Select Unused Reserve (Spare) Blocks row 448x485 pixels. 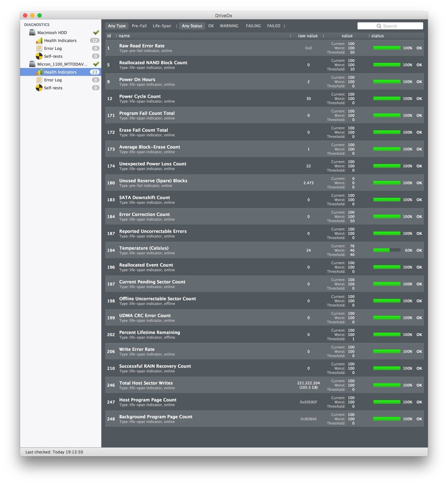coord(264,183)
